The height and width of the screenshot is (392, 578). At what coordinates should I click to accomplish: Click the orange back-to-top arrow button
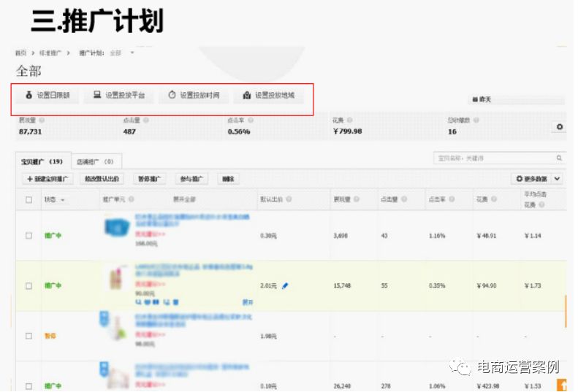pyautogui.click(x=561, y=385)
